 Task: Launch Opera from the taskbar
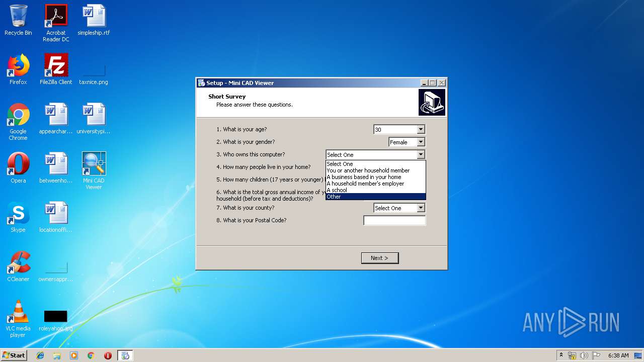(x=108, y=355)
